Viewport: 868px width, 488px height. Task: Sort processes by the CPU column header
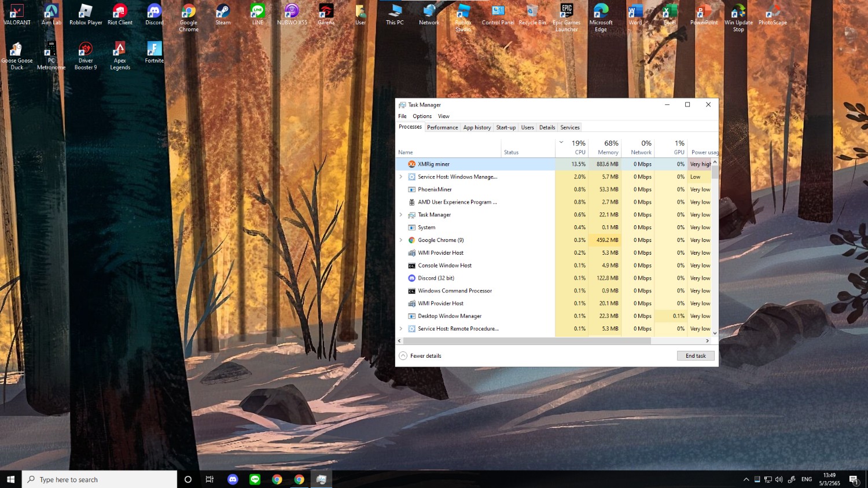click(572, 147)
